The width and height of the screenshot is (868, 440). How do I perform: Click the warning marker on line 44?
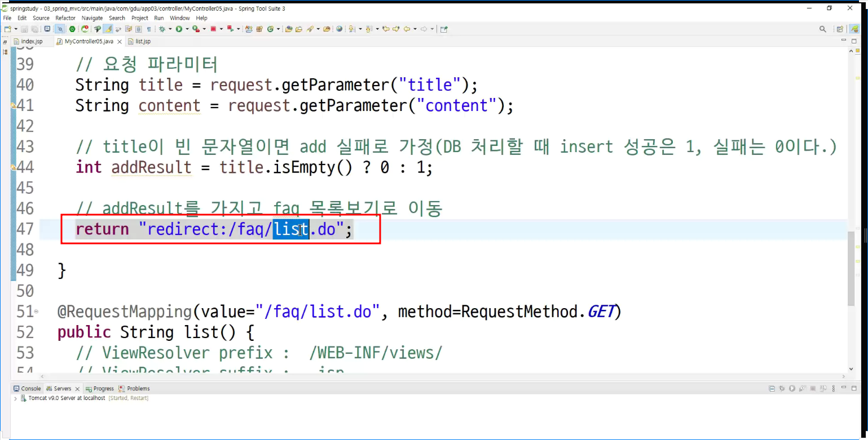pyautogui.click(x=13, y=167)
